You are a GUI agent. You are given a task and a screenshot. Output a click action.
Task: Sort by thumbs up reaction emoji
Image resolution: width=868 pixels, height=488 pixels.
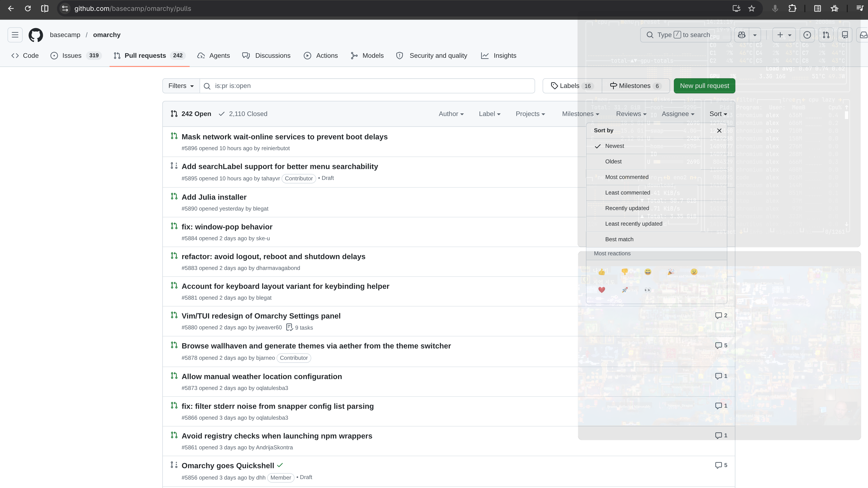[602, 272]
